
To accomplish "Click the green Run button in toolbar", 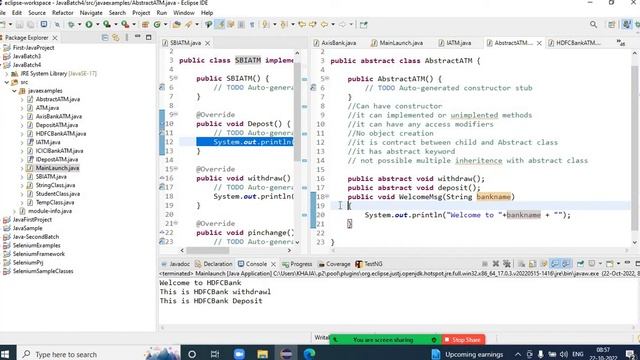I will 89,24.
